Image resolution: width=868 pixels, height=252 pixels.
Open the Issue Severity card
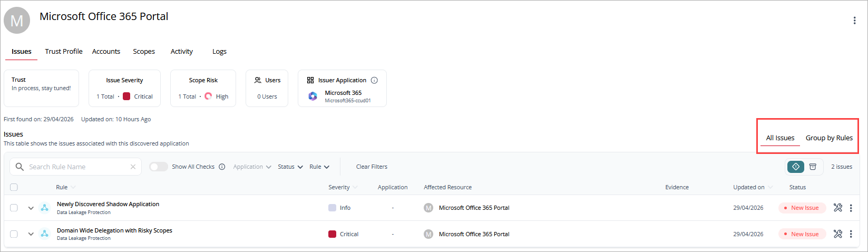124,88
